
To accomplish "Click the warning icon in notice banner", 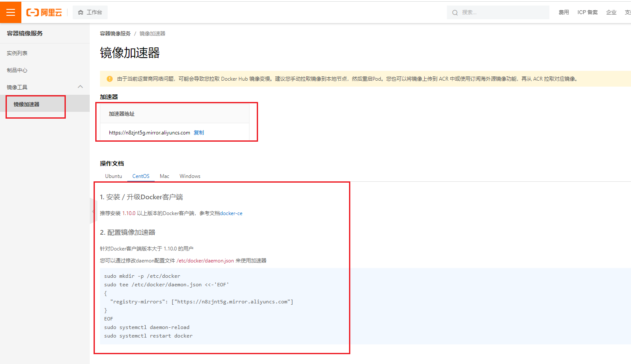I will [110, 79].
